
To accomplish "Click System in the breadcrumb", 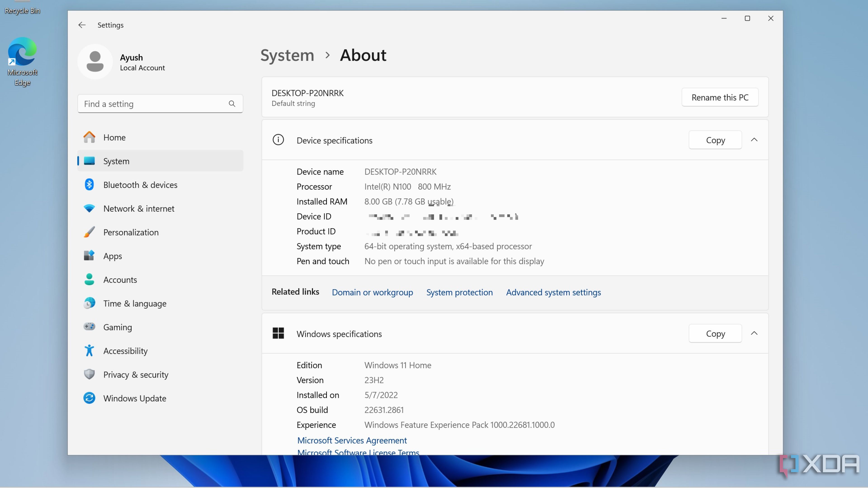I will click(287, 55).
